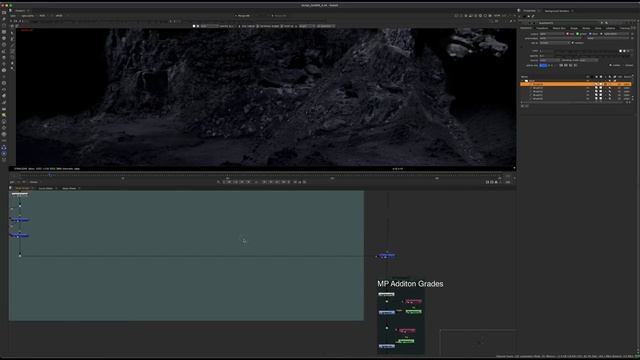Toggle the green channel checkbox

click(x=577, y=34)
